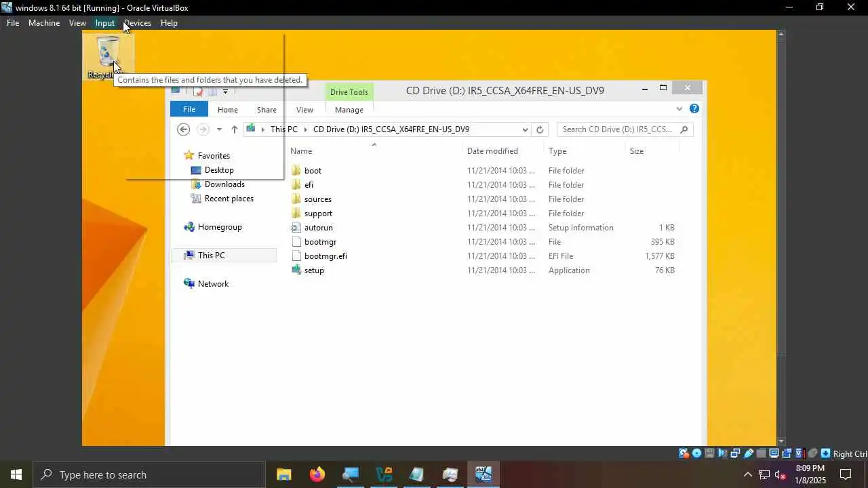The image size is (868, 488).
Task: Select Favorites in navigation pane
Action: coord(214,156)
